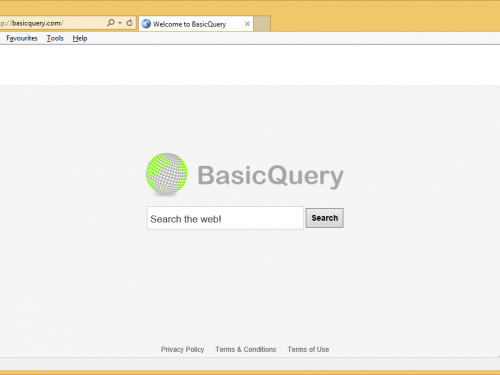The image size is (500, 375).
Task: Click the BasicQuery title text
Action: [270, 176]
